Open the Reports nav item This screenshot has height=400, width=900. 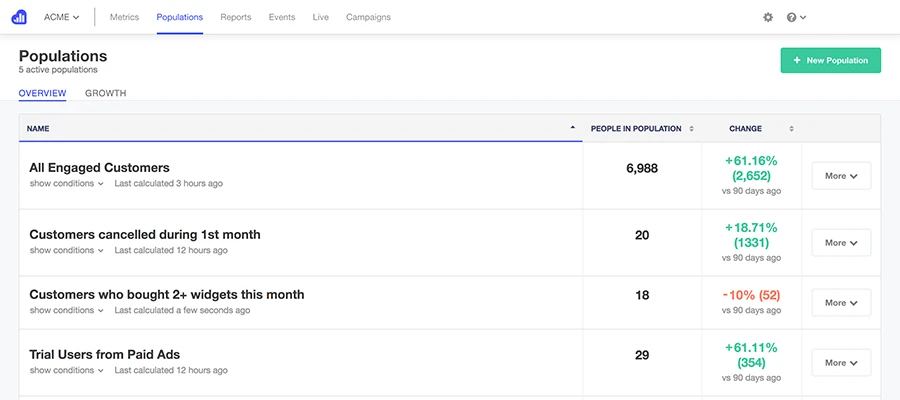[x=236, y=17]
